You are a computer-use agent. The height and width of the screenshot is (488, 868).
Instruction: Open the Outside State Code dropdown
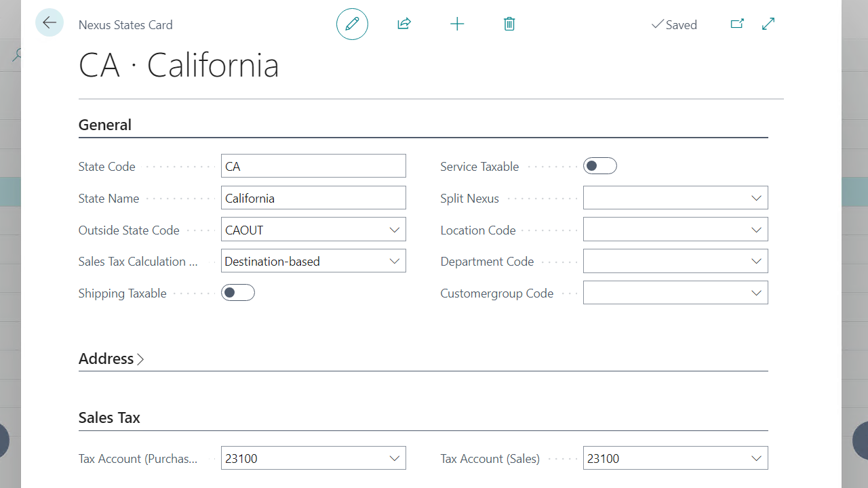coord(395,230)
